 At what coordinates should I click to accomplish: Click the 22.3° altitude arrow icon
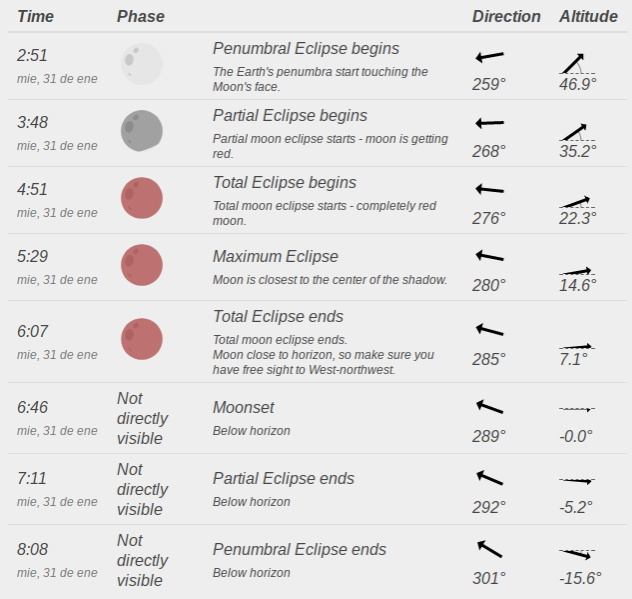tap(575, 200)
